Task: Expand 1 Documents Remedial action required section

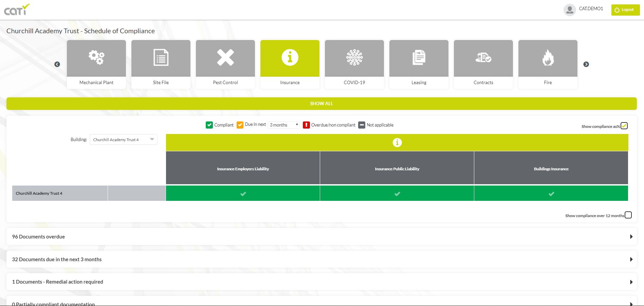Action: click(321, 282)
